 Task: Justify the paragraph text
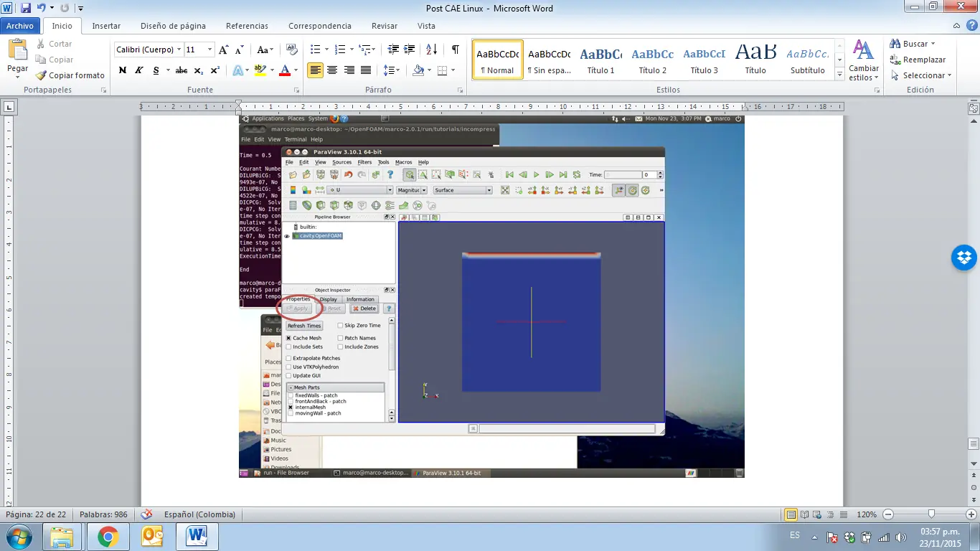(x=366, y=70)
